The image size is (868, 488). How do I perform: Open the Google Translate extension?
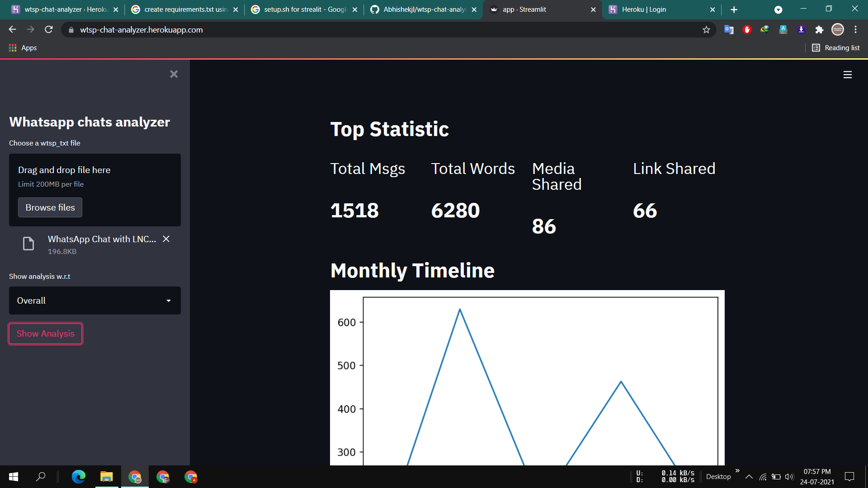pos(729,29)
